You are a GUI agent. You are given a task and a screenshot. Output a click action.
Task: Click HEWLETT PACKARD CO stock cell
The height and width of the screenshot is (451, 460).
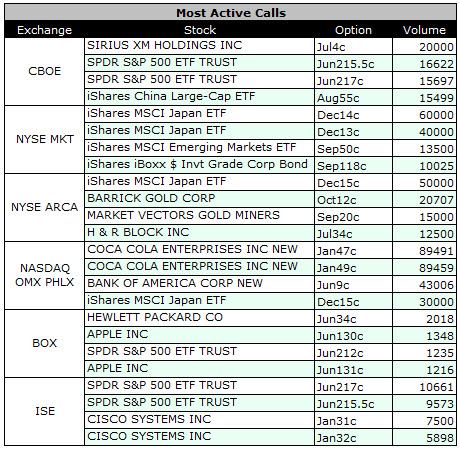pyautogui.click(x=199, y=318)
